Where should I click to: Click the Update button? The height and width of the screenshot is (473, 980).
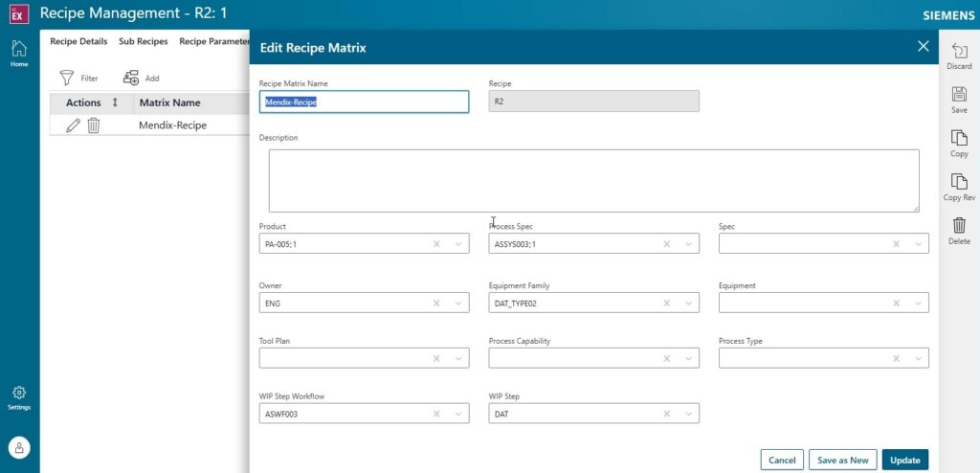[x=904, y=460]
